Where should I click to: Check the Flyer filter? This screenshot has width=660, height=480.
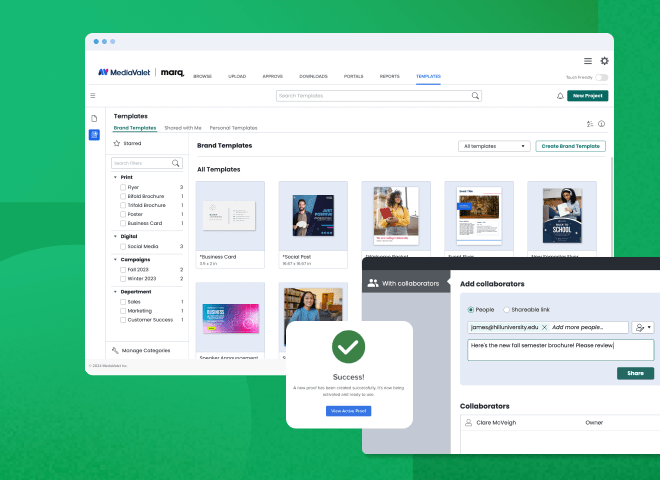point(123,187)
